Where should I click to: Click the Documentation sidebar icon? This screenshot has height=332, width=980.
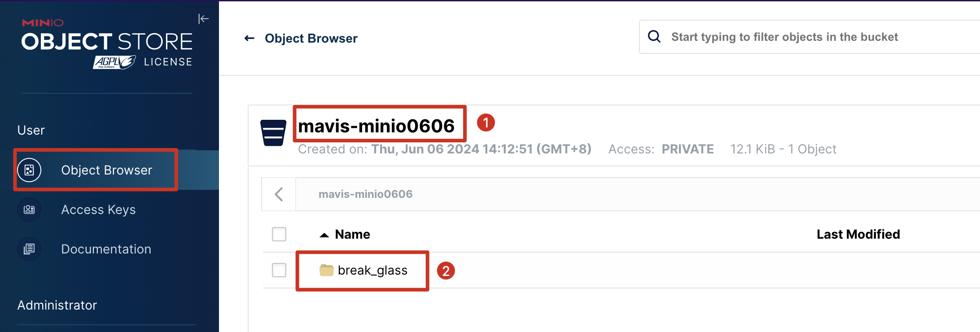point(29,249)
